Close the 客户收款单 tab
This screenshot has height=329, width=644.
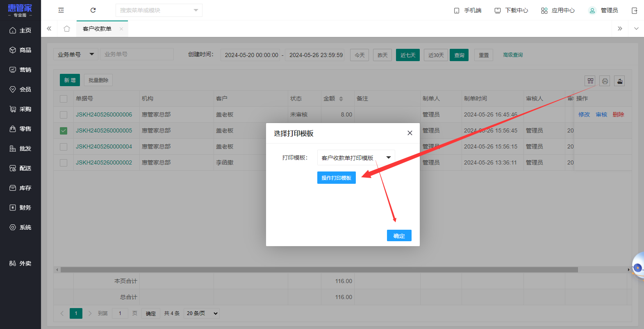[121, 29]
